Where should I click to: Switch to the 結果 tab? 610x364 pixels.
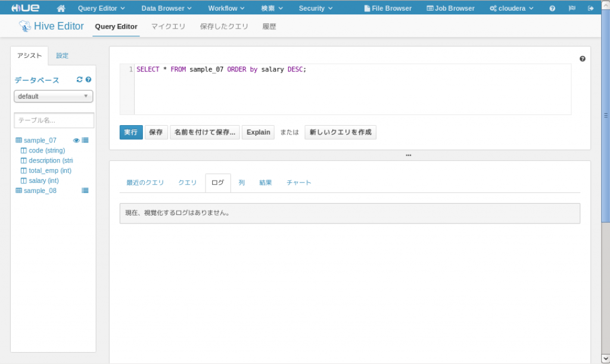265,183
